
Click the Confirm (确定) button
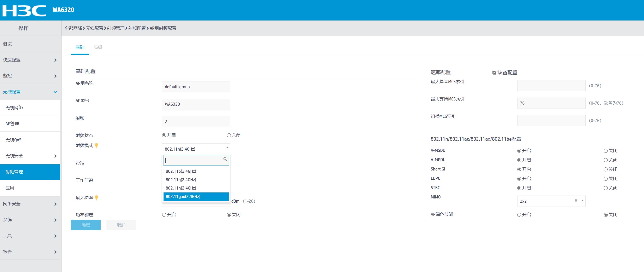85,225
